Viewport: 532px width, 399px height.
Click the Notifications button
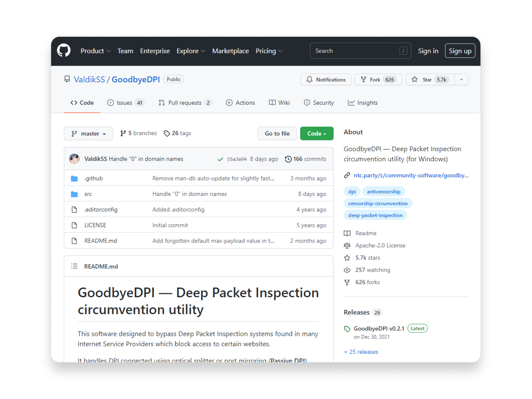(326, 79)
